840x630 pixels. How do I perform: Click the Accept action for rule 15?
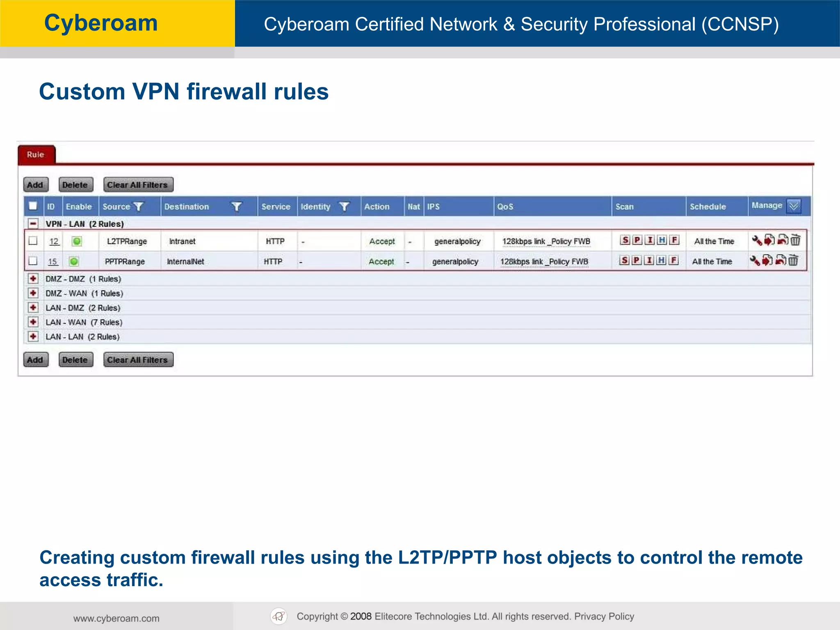(381, 262)
